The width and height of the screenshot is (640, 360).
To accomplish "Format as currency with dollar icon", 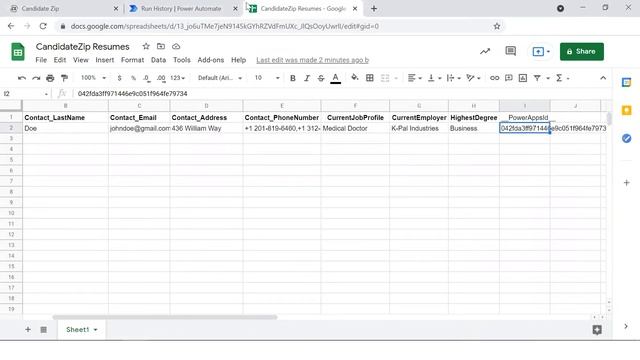I will pos(119,78).
